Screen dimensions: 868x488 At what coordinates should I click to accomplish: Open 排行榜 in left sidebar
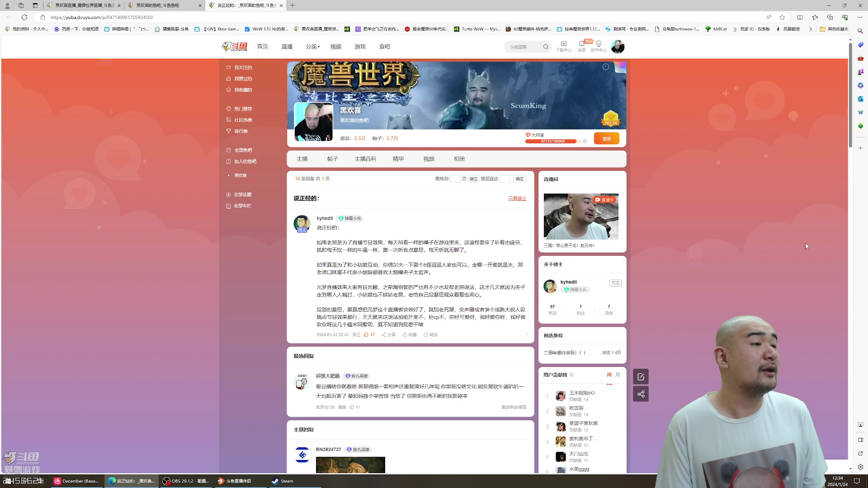[237, 131]
